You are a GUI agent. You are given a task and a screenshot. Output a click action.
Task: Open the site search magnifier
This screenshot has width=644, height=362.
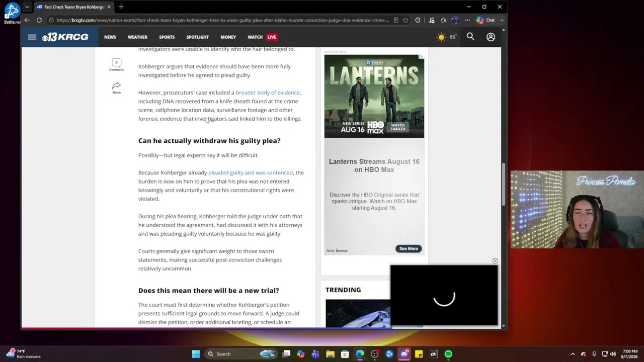[x=470, y=37]
